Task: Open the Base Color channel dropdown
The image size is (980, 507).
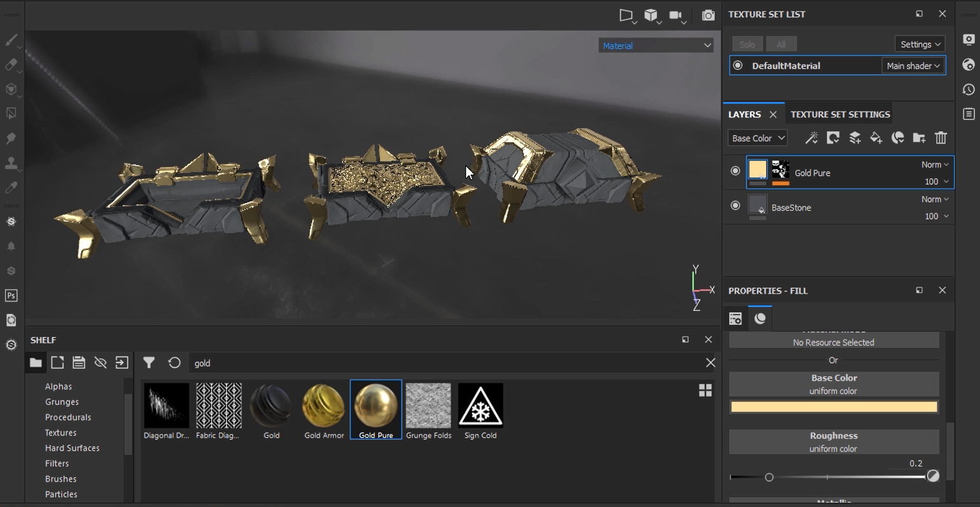Action: click(x=758, y=138)
